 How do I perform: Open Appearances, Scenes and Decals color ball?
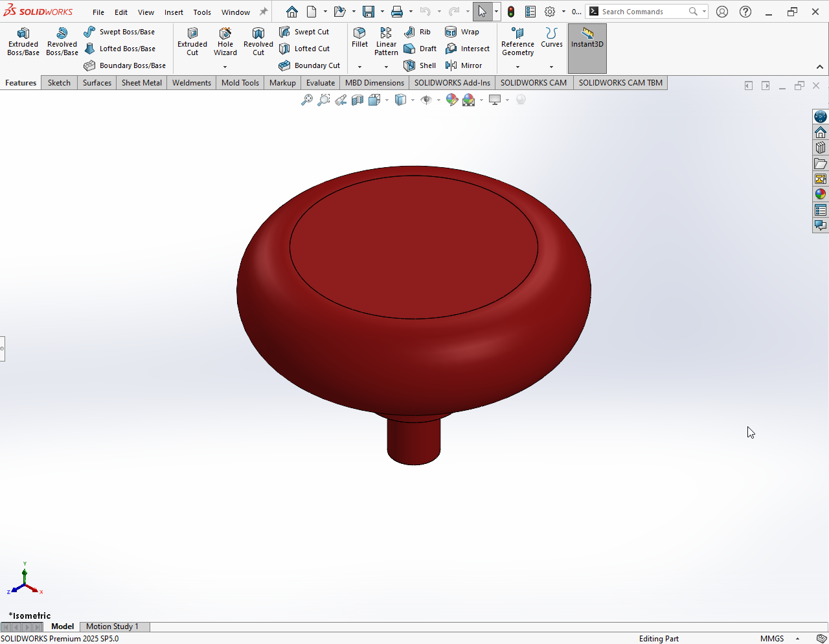(820, 194)
